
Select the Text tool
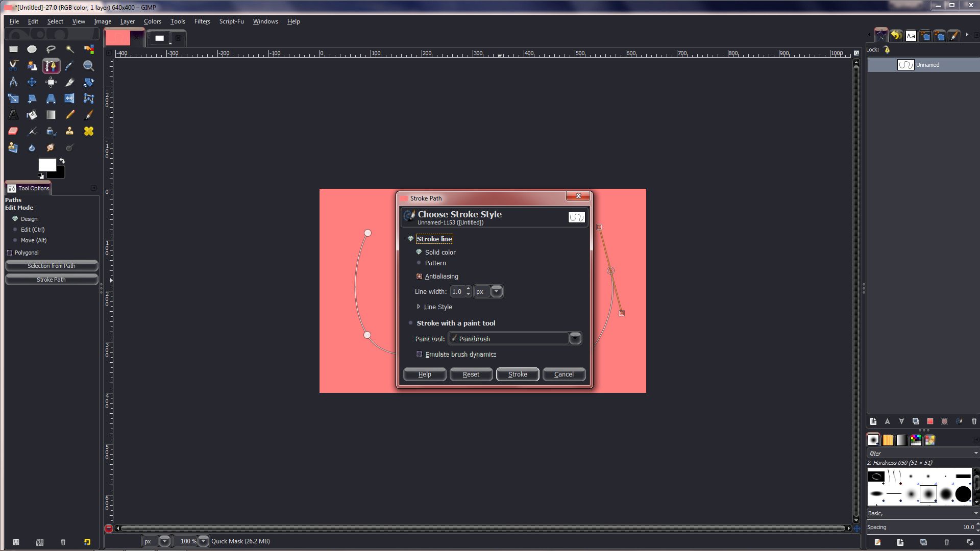tap(13, 115)
